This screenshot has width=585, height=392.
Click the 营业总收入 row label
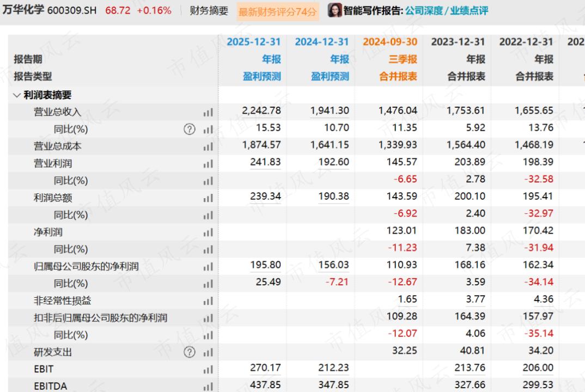(57, 112)
